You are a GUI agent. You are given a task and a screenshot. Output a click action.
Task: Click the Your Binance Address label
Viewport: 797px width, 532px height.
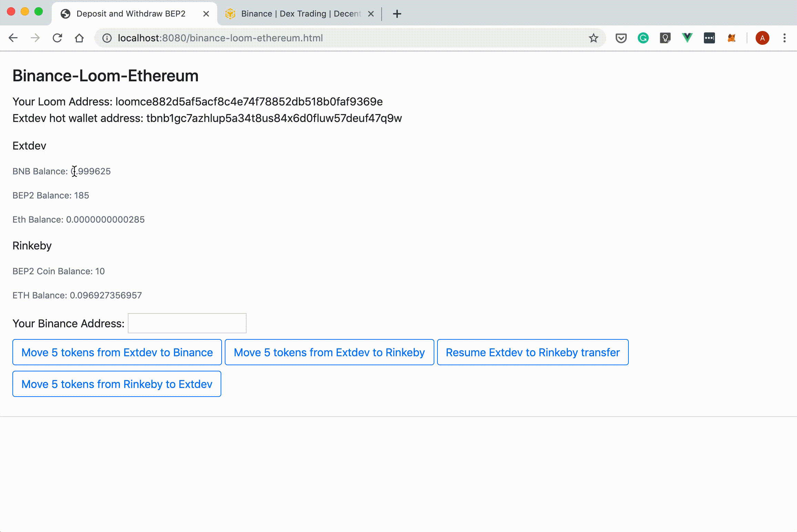(69, 324)
